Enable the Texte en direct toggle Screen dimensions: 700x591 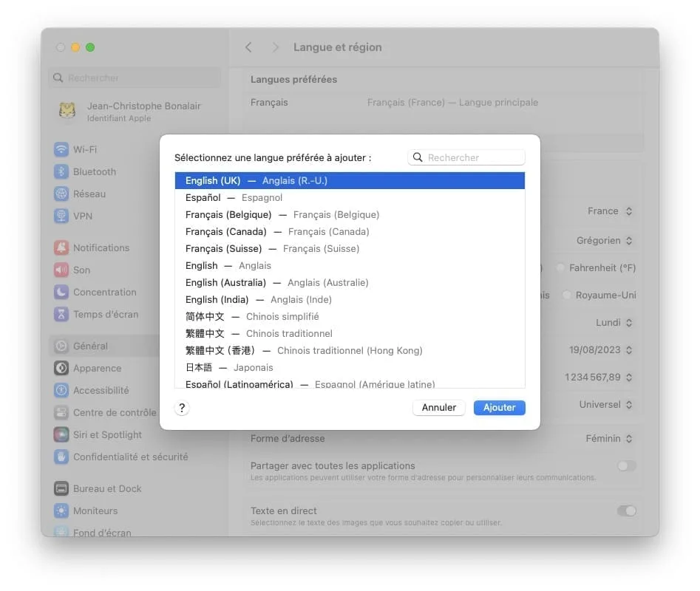click(x=626, y=510)
